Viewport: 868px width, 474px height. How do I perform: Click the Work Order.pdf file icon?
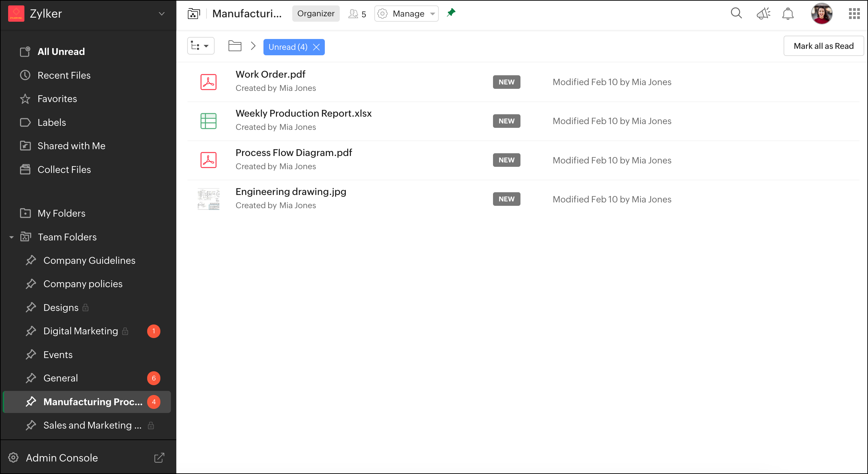tap(209, 82)
